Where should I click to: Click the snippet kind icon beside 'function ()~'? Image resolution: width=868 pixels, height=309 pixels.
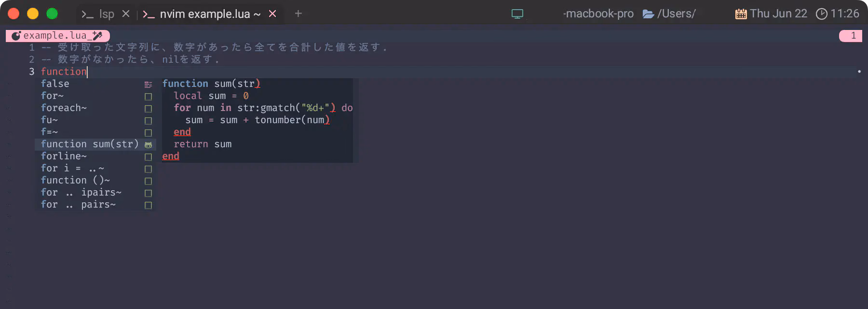148,181
